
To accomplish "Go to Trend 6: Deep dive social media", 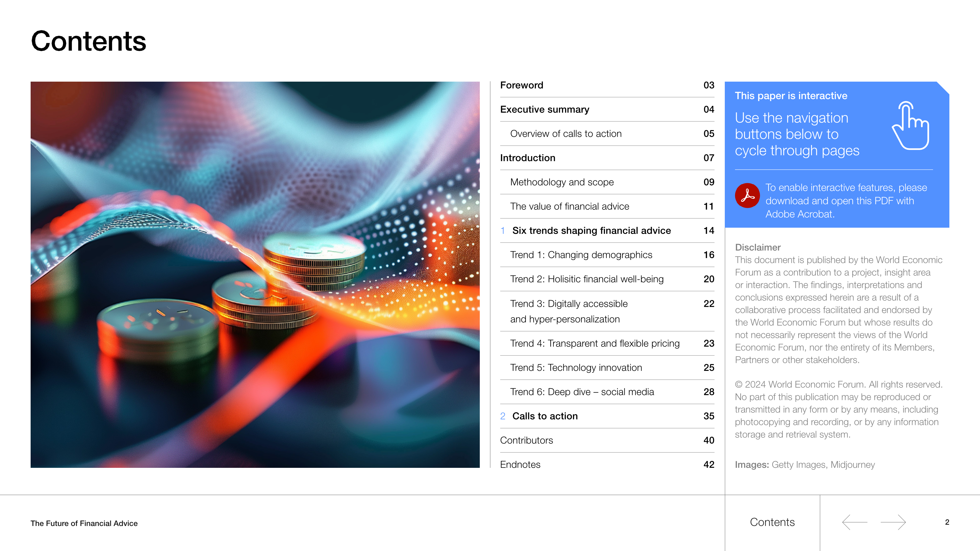I will click(607, 392).
